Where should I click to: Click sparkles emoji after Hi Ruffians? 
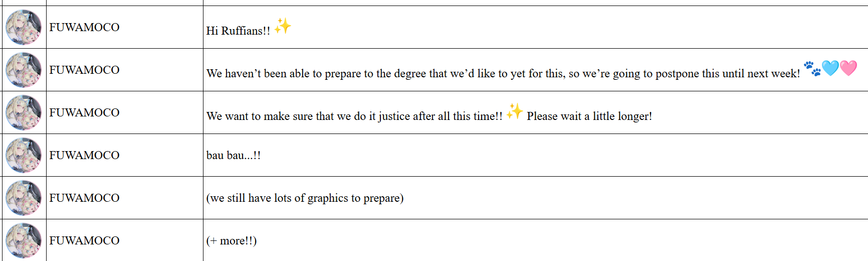[x=283, y=26]
